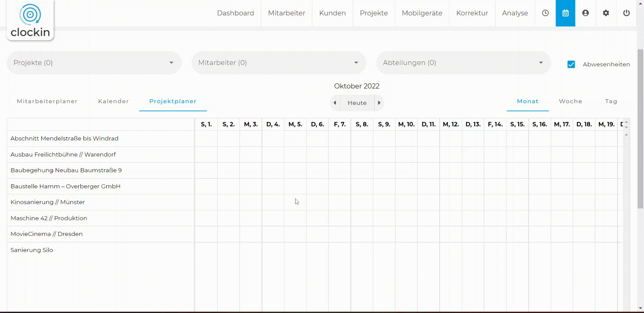This screenshot has width=644, height=313.
Task: Open the Mitarbeiter menu item
Action: (x=286, y=13)
